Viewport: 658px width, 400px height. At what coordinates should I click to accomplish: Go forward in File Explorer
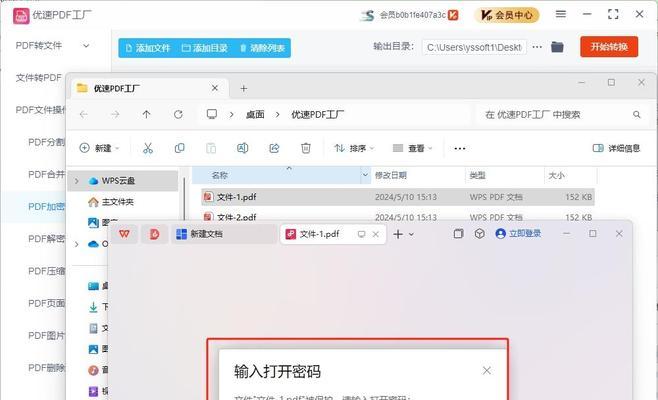pyautogui.click(x=115, y=114)
